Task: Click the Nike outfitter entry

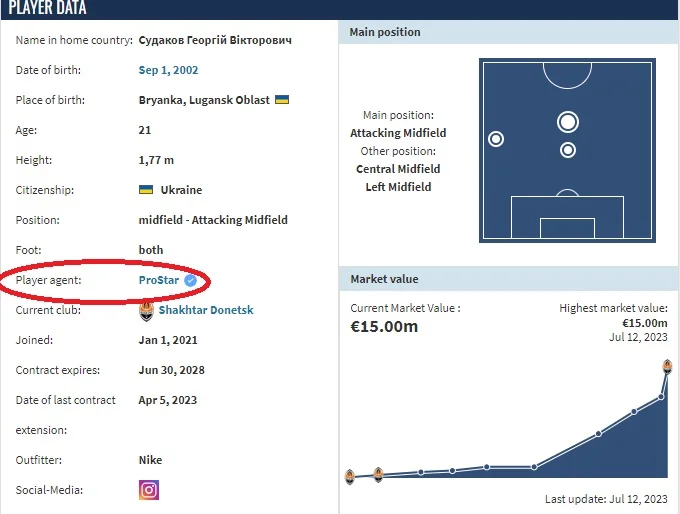Action: 150,460
